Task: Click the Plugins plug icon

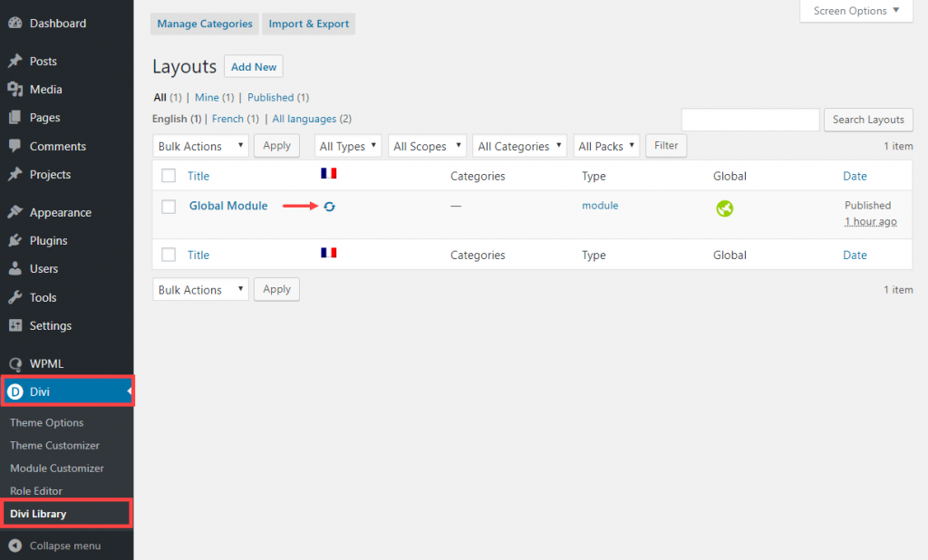Action: coord(15,240)
